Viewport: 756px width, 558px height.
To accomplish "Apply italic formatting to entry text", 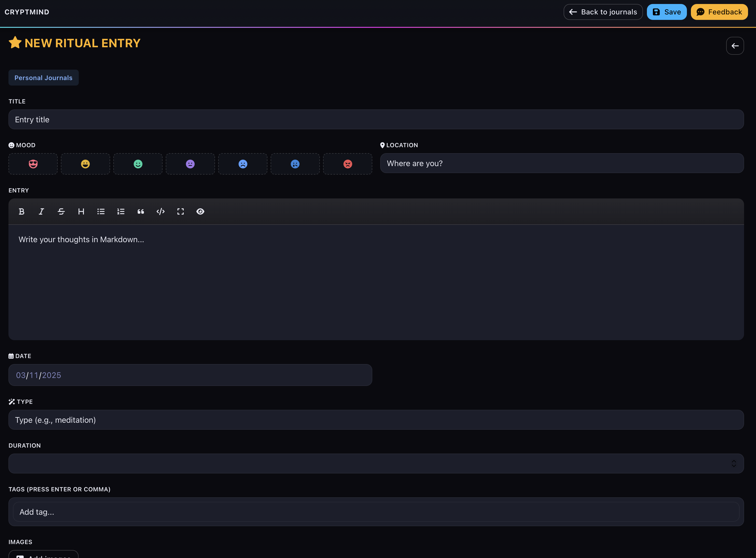I will tap(41, 211).
